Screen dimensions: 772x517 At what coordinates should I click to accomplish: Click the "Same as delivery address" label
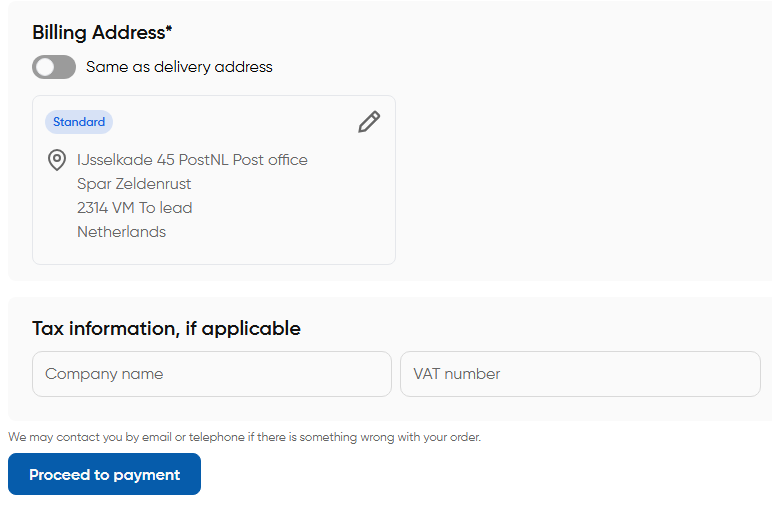179,67
